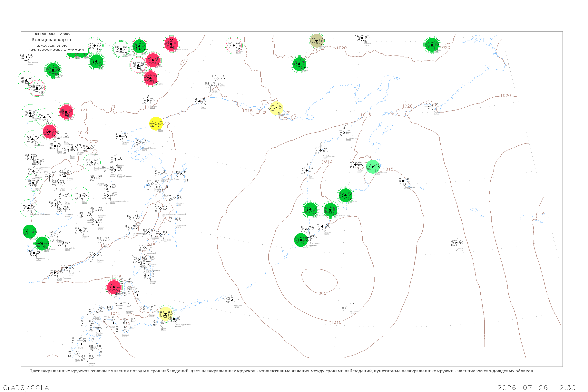
Task: Click the 2026-07-26-12:30 timestamp
Action: tap(536, 388)
